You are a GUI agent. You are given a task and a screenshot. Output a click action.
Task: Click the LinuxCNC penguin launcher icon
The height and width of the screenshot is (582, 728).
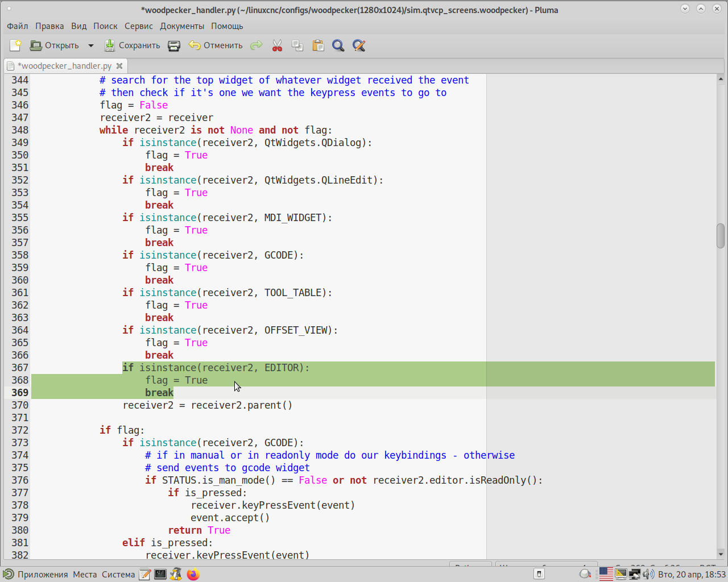[x=176, y=575]
